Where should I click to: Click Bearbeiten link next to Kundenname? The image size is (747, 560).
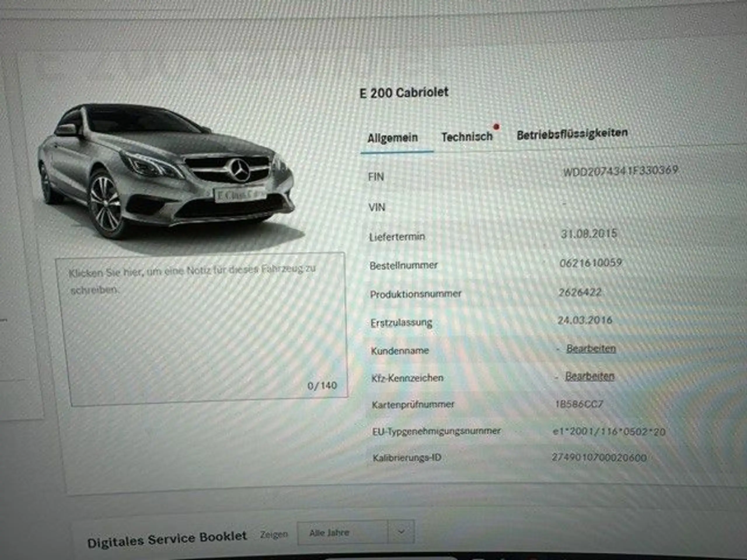591,348
